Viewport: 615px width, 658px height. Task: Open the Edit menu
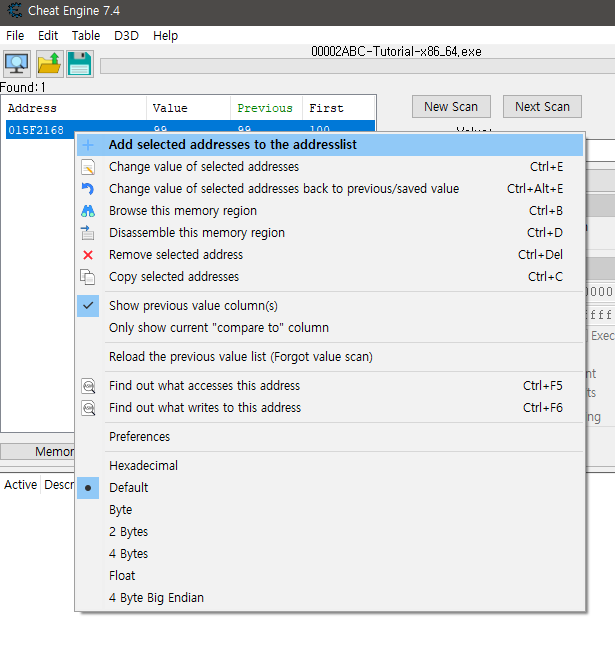pyautogui.click(x=48, y=36)
